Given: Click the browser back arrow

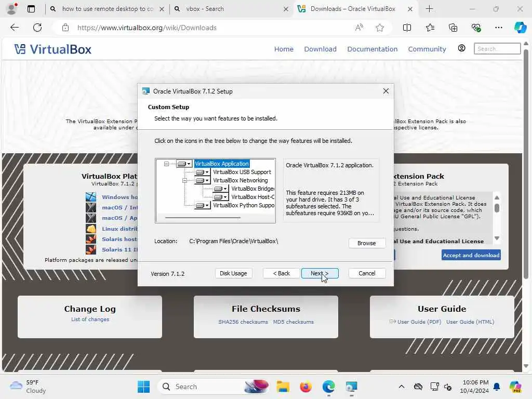Looking at the screenshot, I should click(15, 28).
